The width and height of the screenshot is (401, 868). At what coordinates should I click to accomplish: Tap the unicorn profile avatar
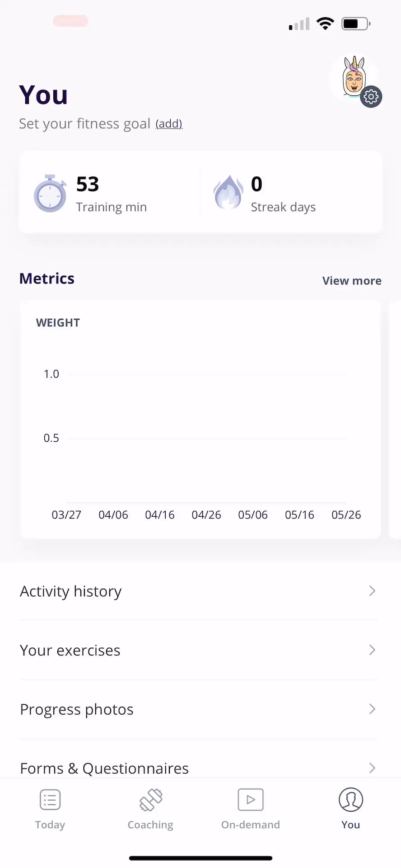353,77
